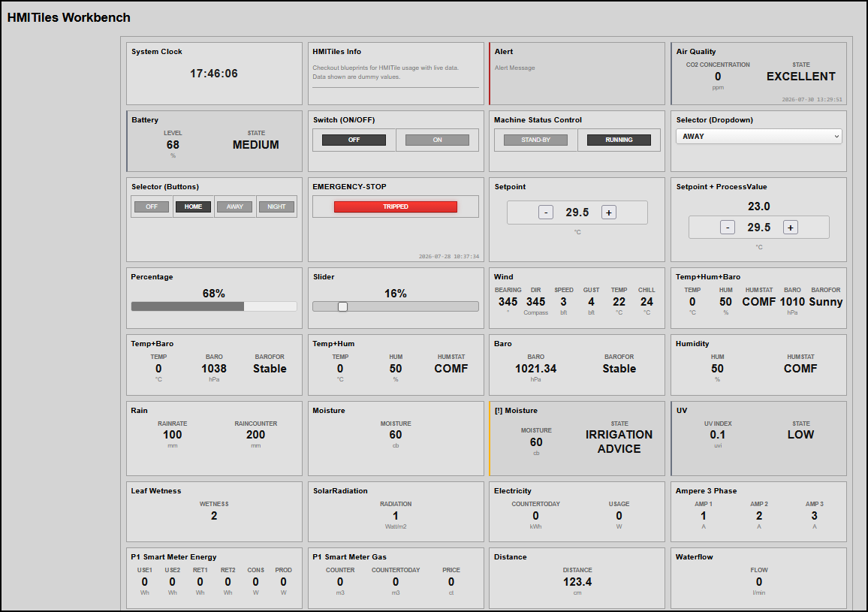Click the EMERGENCY-STOP timestamp 2026-07-28 10:37:34
Screen dimensions: 868x612
449,256
